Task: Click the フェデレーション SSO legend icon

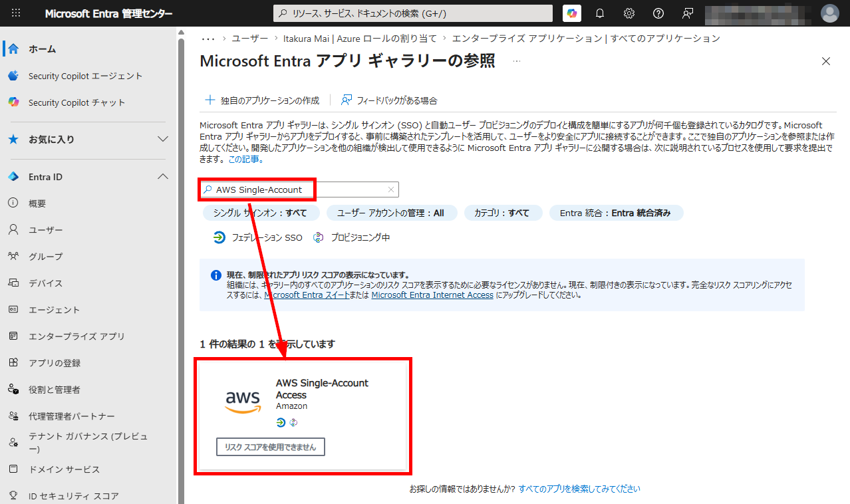Action: click(x=219, y=237)
